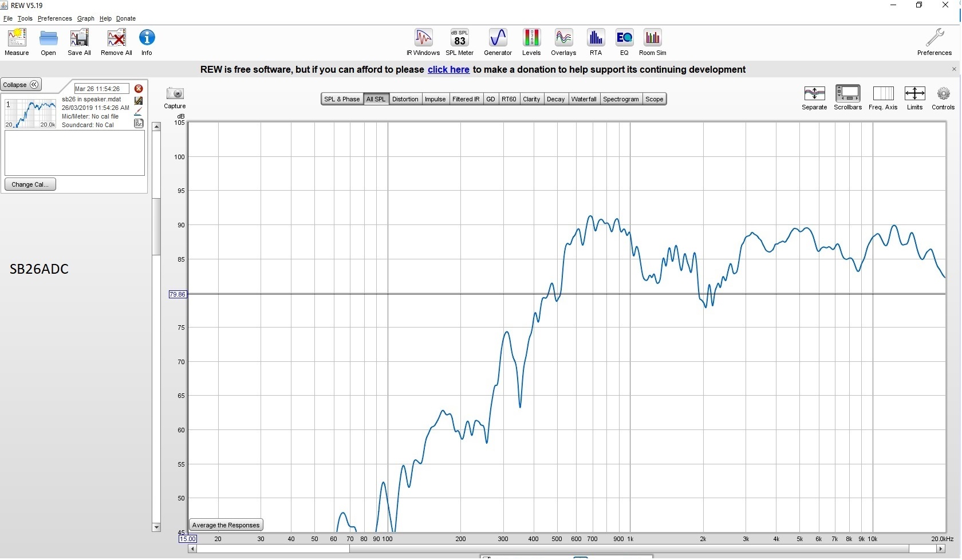
Task: Open the Tools menu
Action: click(25, 18)
